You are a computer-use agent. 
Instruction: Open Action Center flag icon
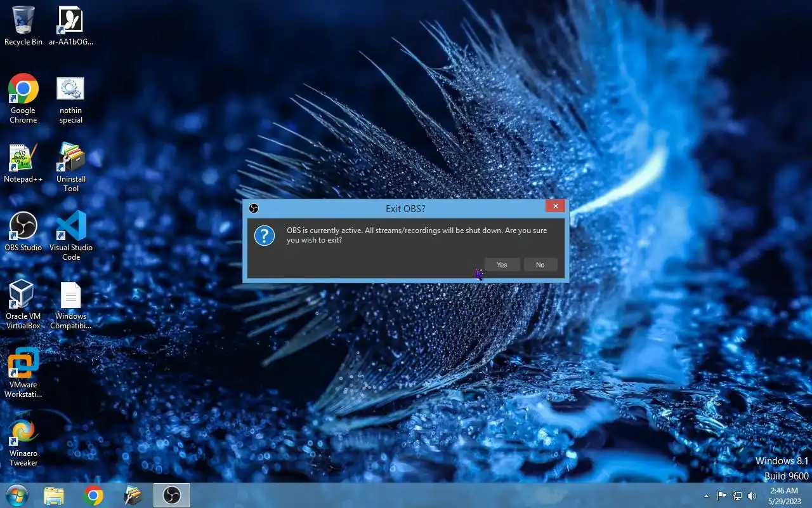coord(722,496)
